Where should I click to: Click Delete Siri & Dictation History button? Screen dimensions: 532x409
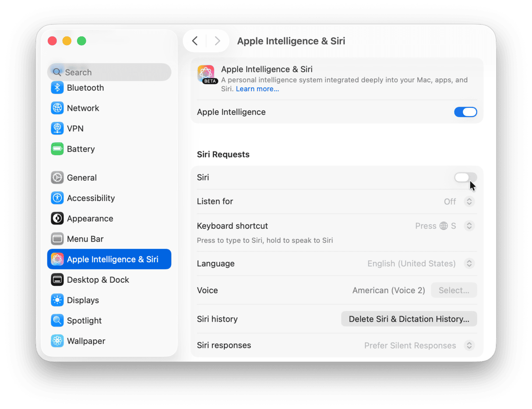tap(409, 319)
